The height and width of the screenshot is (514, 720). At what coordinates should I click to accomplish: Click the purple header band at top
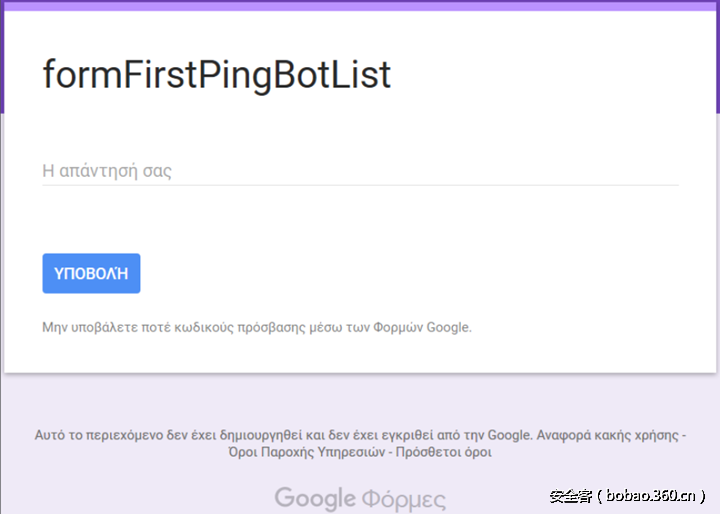[x=360, y=5]
